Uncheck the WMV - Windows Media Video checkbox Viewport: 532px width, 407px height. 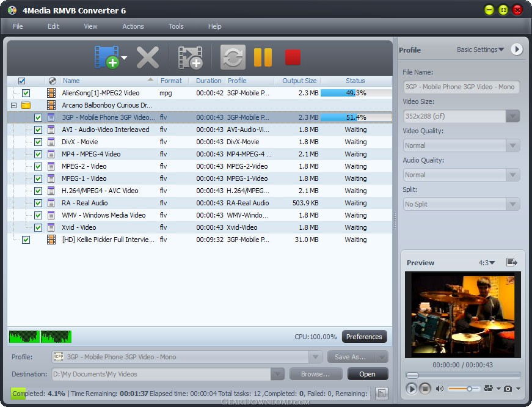(38, 215)
